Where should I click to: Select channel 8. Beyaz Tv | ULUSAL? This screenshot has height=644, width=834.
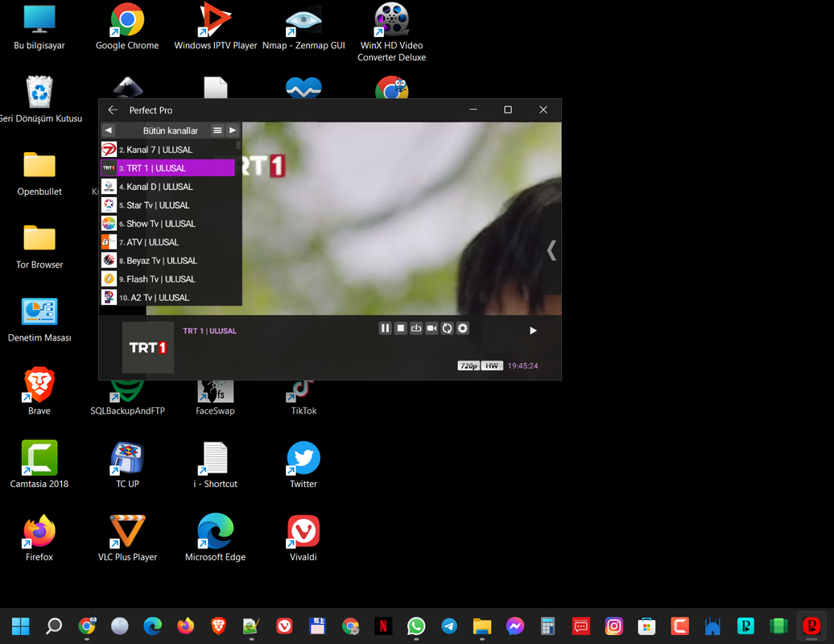pos(168,261)
